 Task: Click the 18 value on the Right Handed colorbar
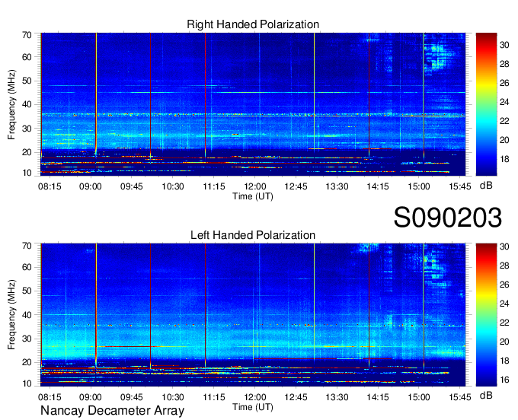click(504, 159)
